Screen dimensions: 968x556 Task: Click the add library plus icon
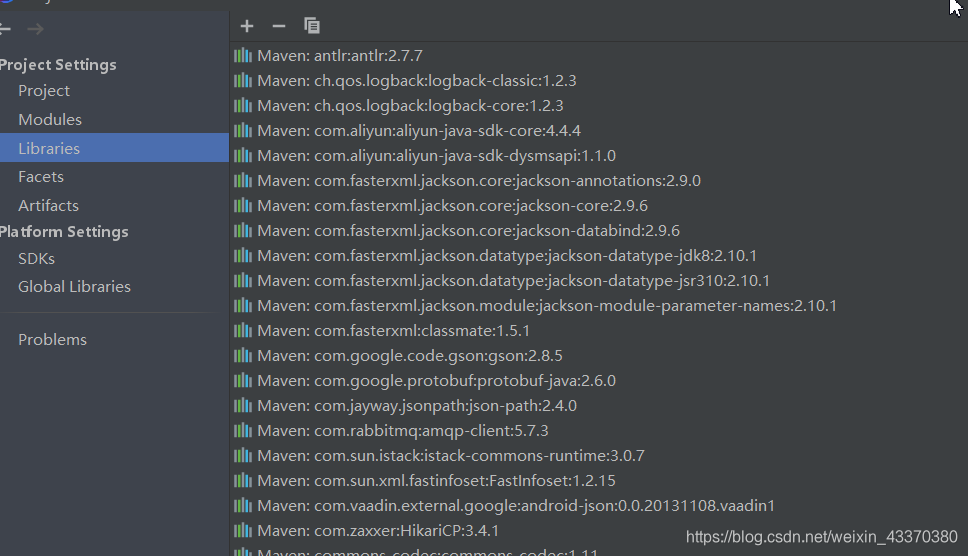pyautogui.click(x=247, y=26)
